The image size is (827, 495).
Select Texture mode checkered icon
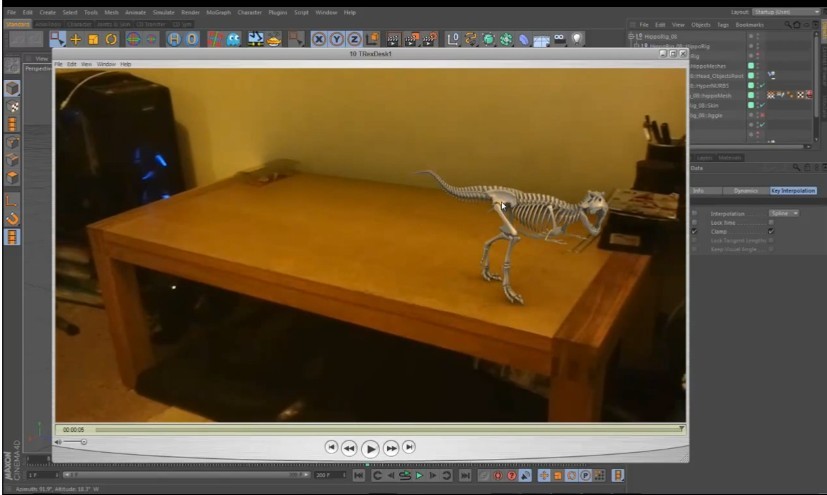pyautogui.click(x=12, y=106)
